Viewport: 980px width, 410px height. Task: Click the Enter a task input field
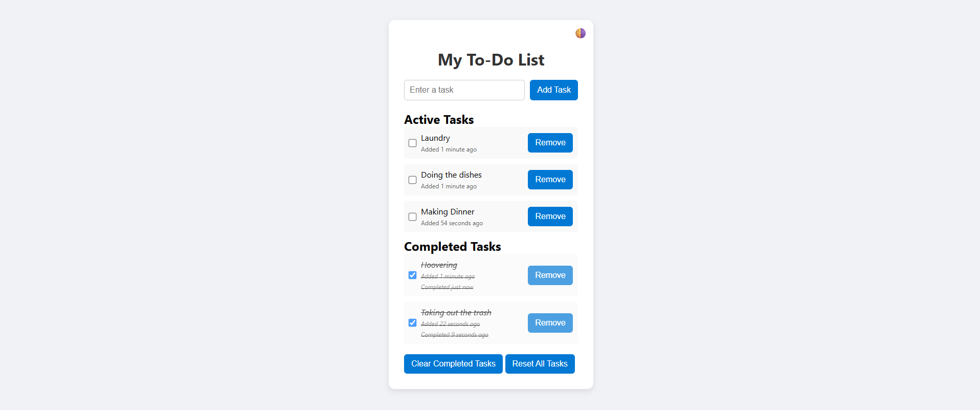[x=464, y=90]
